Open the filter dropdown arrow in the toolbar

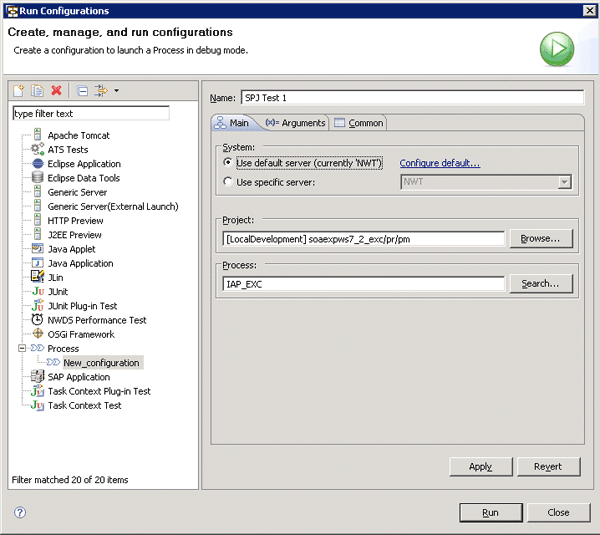tap(116, 91)
